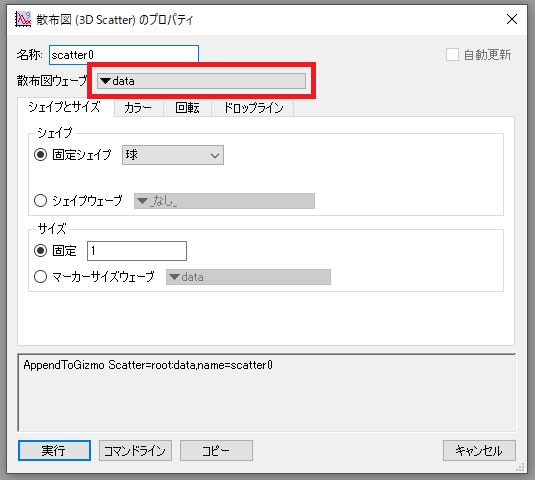Click the 実行 button
The width and height of the screenshot is (535, 480).
(x=54, y=451)
